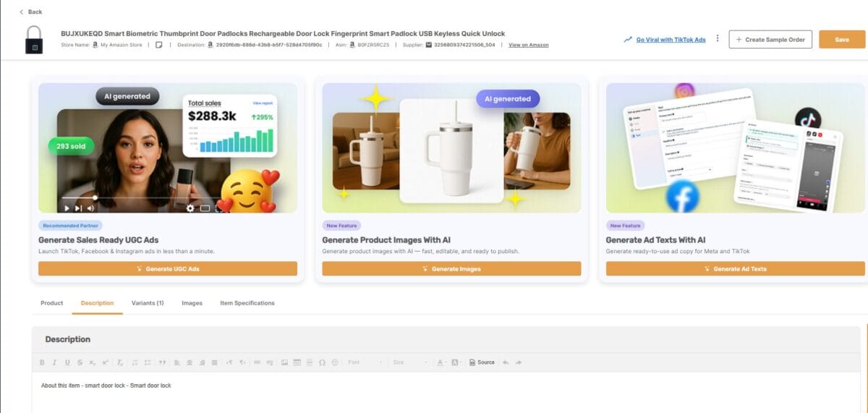Click the Generate Images button
Image resolution: width=868 pixels, height=413 pixels.
[451, 268]
